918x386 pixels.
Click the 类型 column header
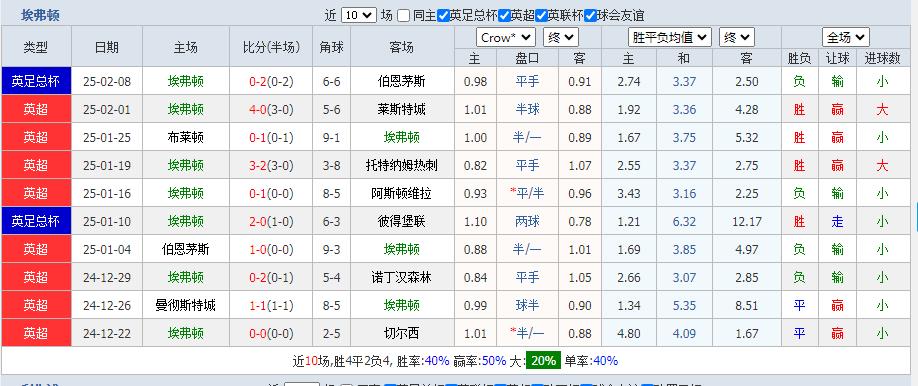point(36,47)
